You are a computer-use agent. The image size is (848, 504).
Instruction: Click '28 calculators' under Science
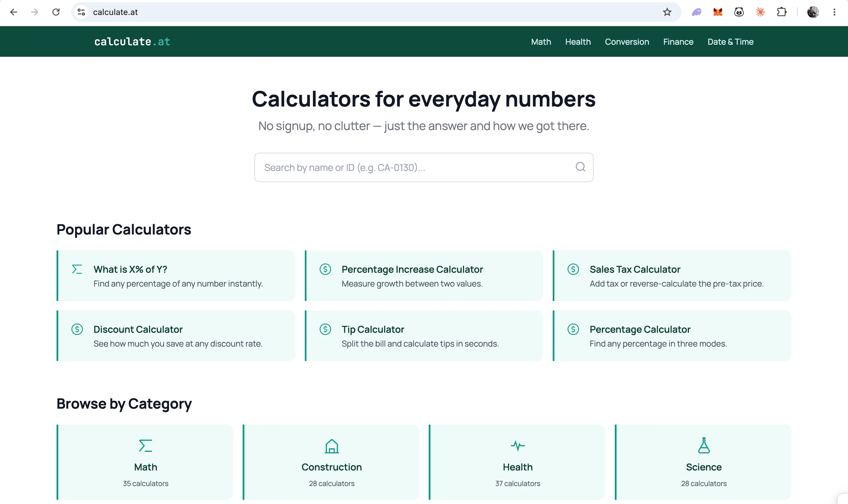pos(704,483)
